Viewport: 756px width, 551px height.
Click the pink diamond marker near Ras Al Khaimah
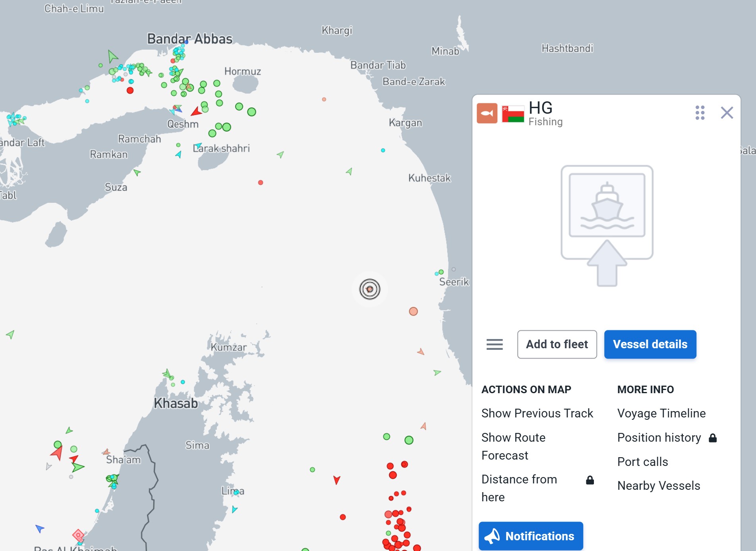pos(78,535)
